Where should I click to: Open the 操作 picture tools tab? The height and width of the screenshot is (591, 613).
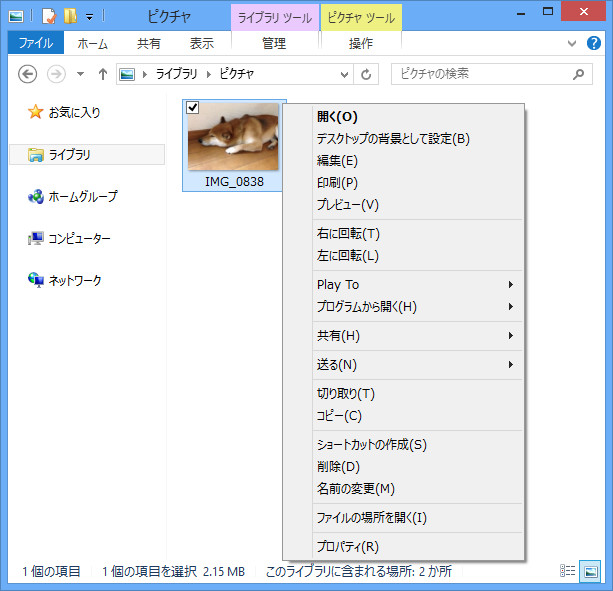pyautogui.click(x=360, y=43)
